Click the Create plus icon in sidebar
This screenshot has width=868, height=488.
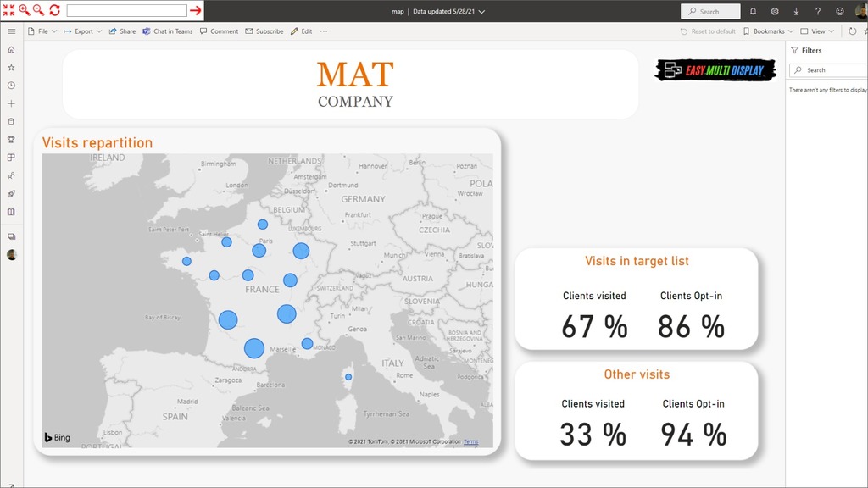[11, 103]
